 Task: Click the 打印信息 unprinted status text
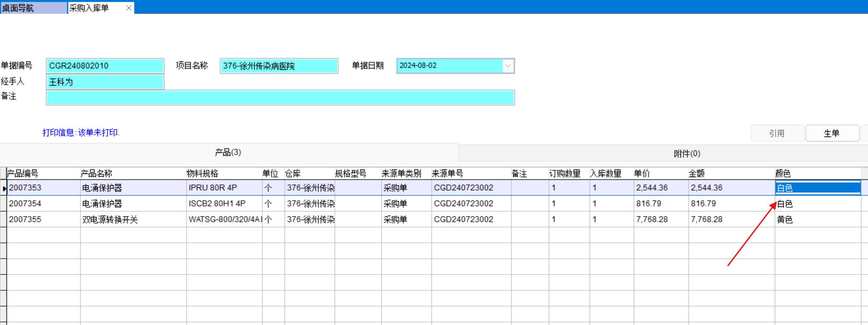(81, 133)
